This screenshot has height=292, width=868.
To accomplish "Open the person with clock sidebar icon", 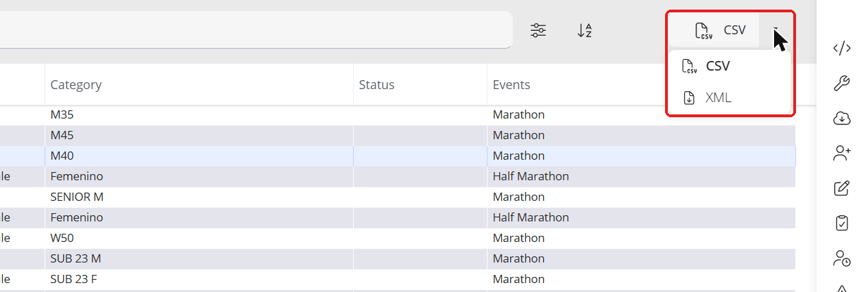I will coord(842,258).
